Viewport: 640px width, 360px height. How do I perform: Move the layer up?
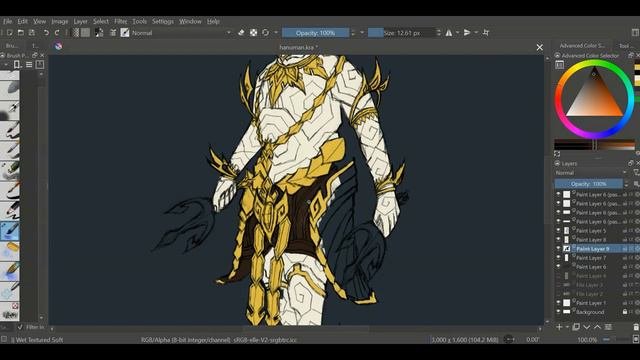(597, 327)
